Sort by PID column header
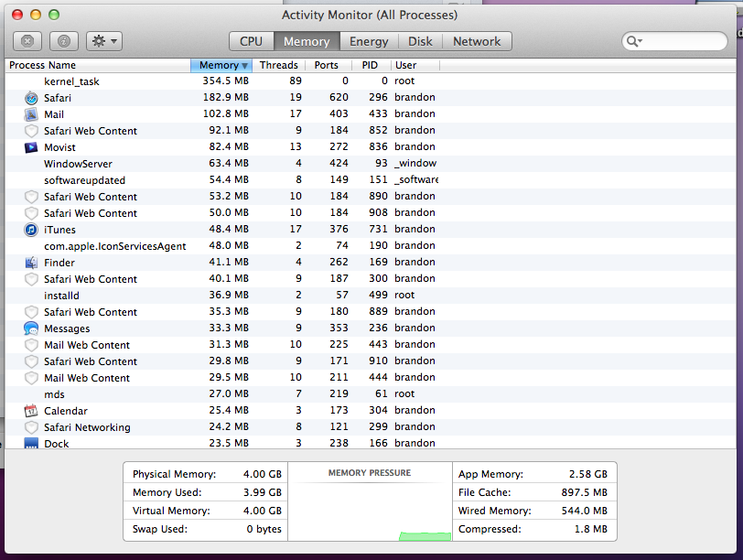 pyautogui.click(x=370, y=65)
